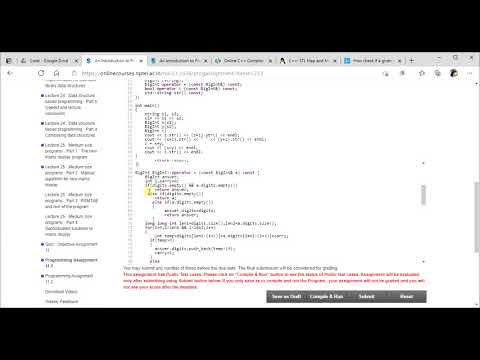Screen dimensions: 480x360
Task: Reload the page with the refresh icon
Action: (x=41, y=73)
